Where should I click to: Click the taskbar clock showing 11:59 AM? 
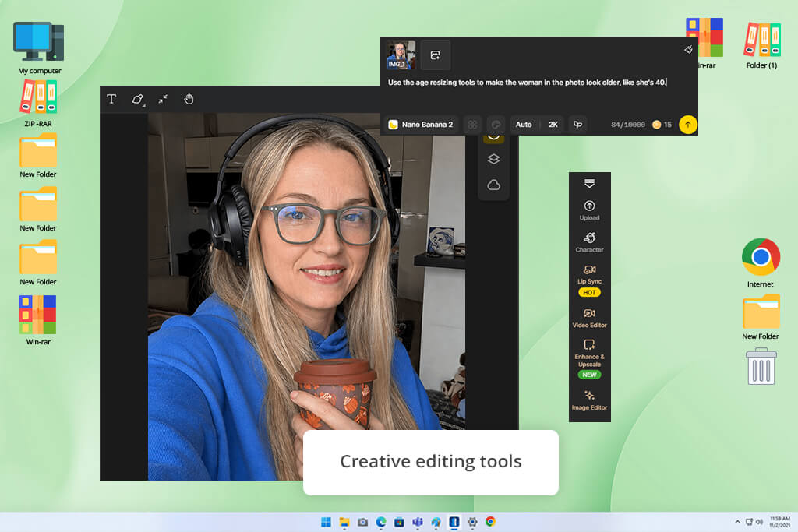pyautogui.click(x=779, y=522)
